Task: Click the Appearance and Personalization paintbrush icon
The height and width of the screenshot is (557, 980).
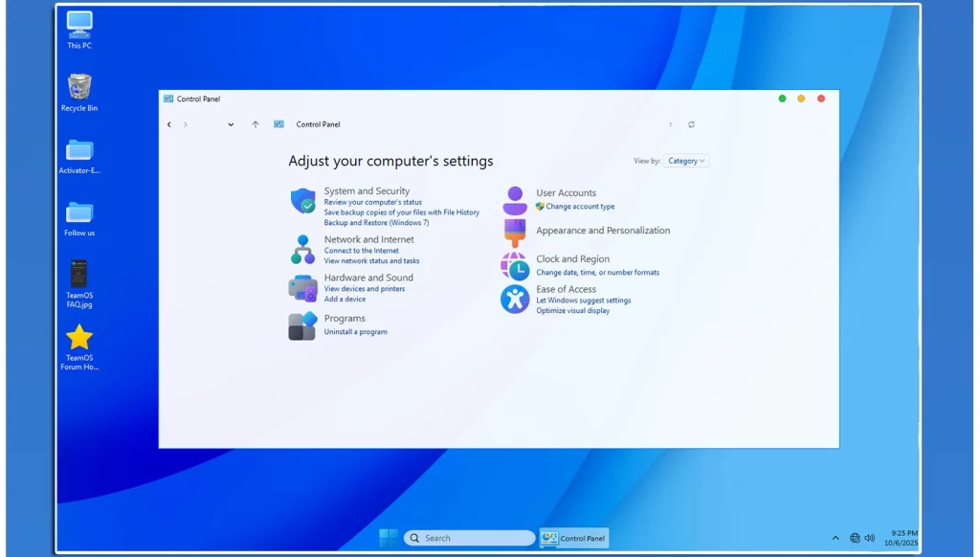Action: pos(515,232)
